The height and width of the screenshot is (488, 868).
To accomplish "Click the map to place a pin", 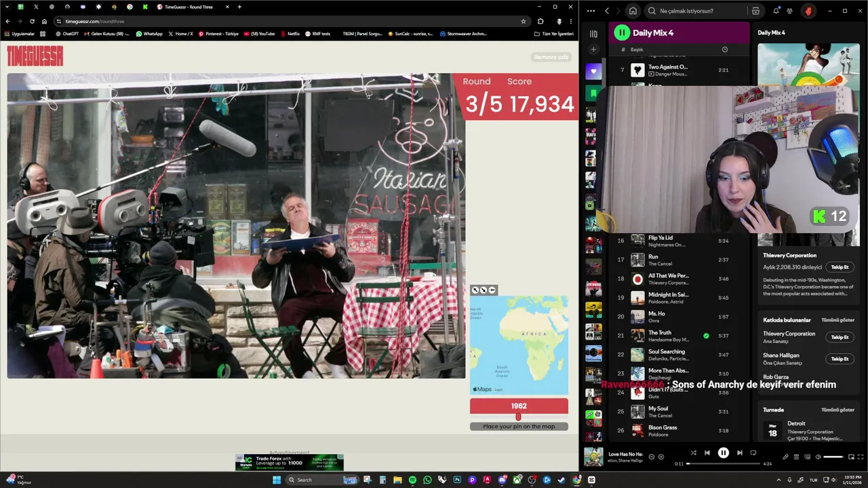I will (519, 345).
